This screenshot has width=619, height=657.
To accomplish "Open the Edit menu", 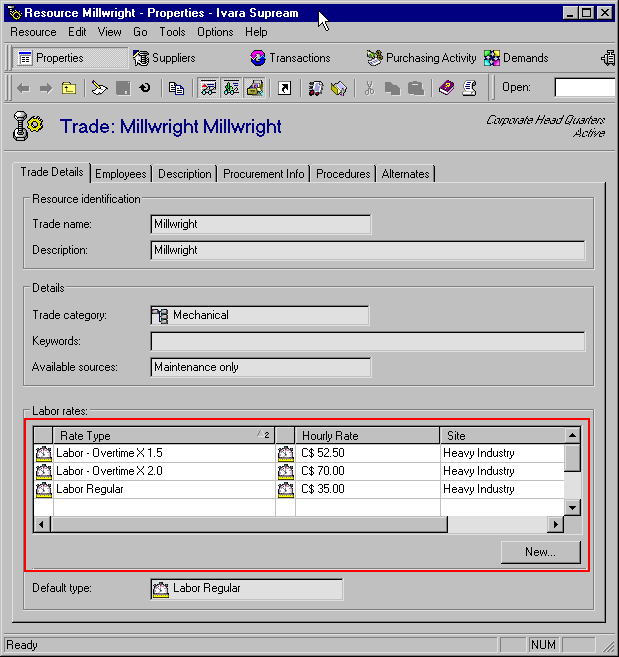I will pos(77,32).
